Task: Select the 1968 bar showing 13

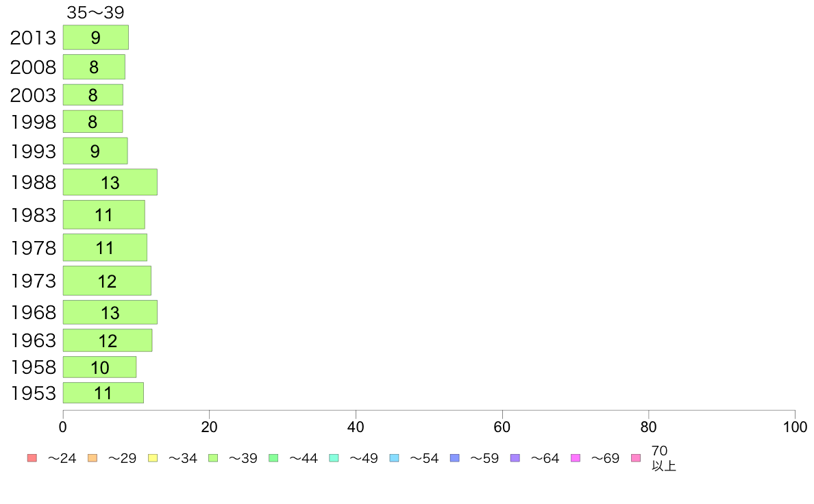Action: [x=110, y=312]
